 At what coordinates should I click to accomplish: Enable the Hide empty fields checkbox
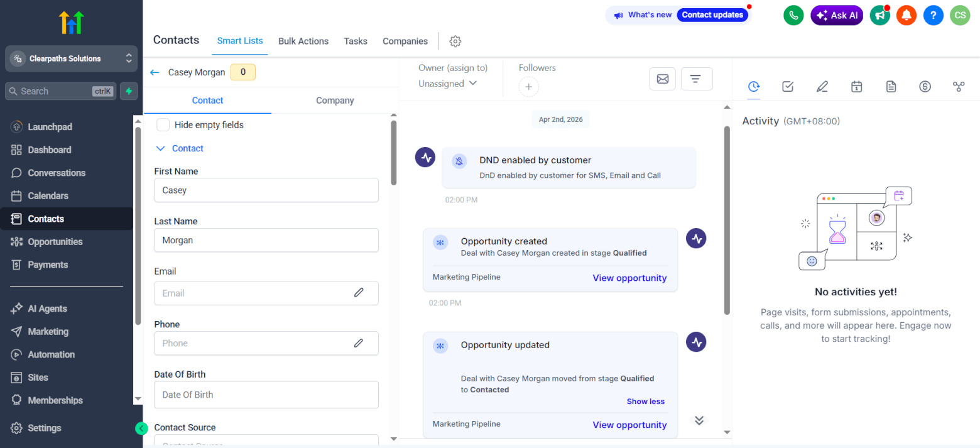163,125
